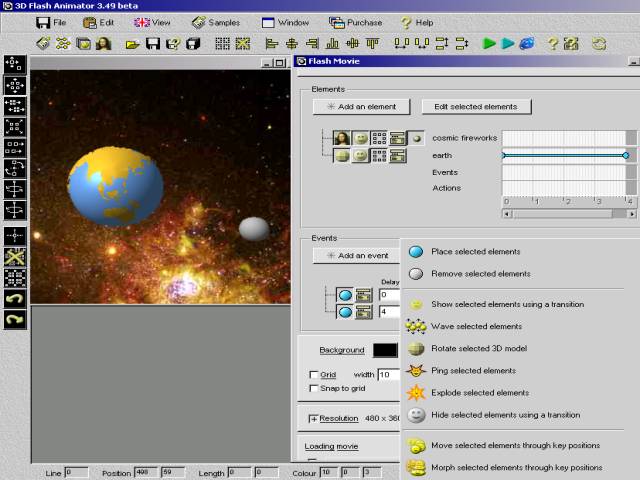
Task: Choose Explode selected elements from menu
Action: point(480,393)
